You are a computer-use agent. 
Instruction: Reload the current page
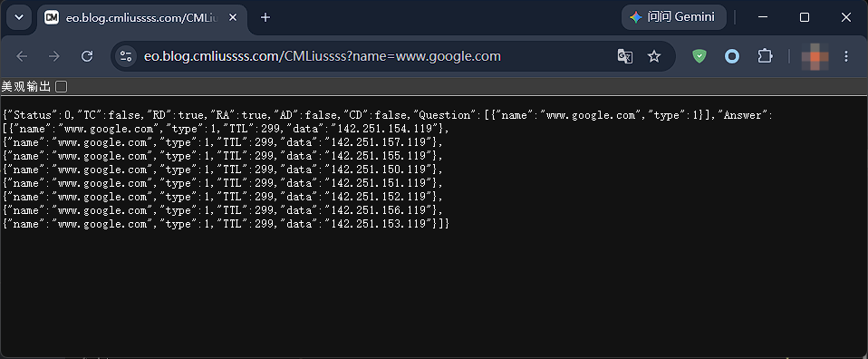pyautogui.click(x=87, y=56)
